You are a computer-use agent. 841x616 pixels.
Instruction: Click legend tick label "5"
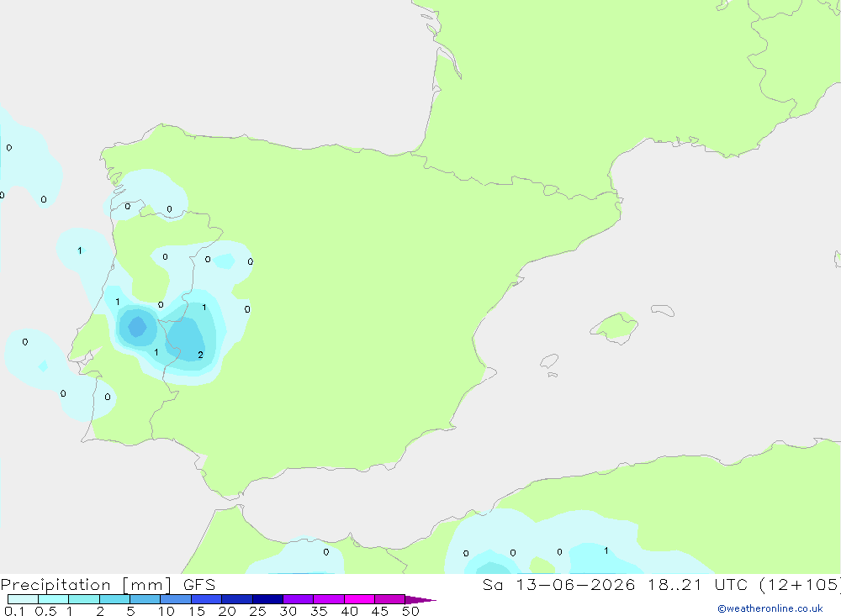(x=130, y=611)
